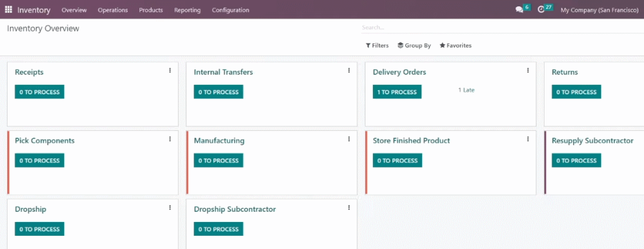Open the Reporting menu
This screenshot has height=249, width=644.
[x=187, y=10]
